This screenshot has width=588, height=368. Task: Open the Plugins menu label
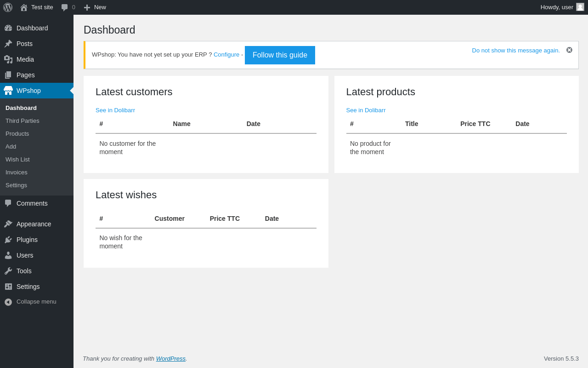(x=27, y=240)
